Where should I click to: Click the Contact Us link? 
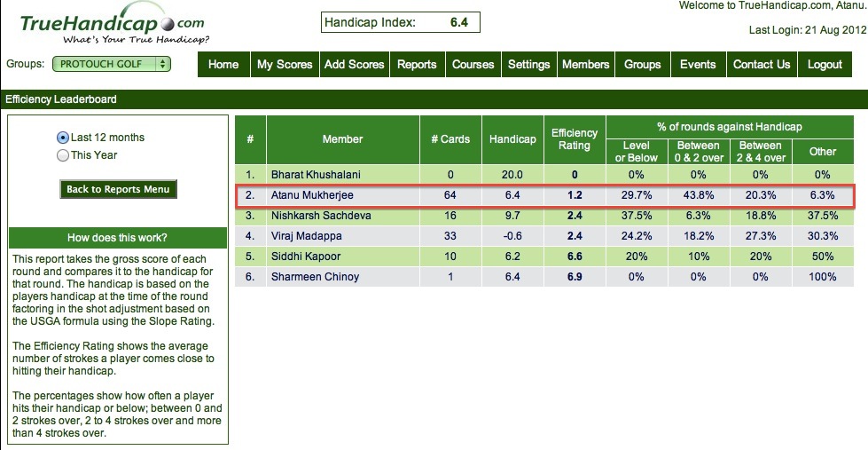click(x=761, y=65)
